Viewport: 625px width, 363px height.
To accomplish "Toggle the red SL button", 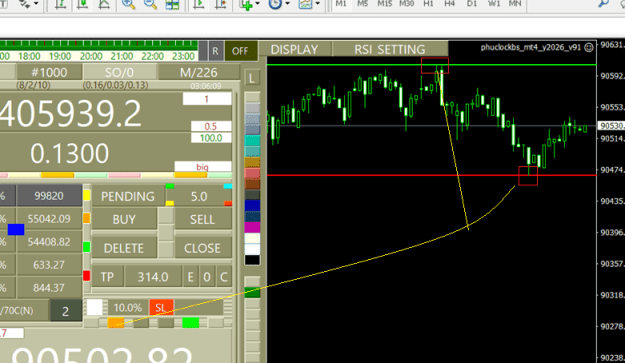I will pyautogui.click(x=161, y=308).
